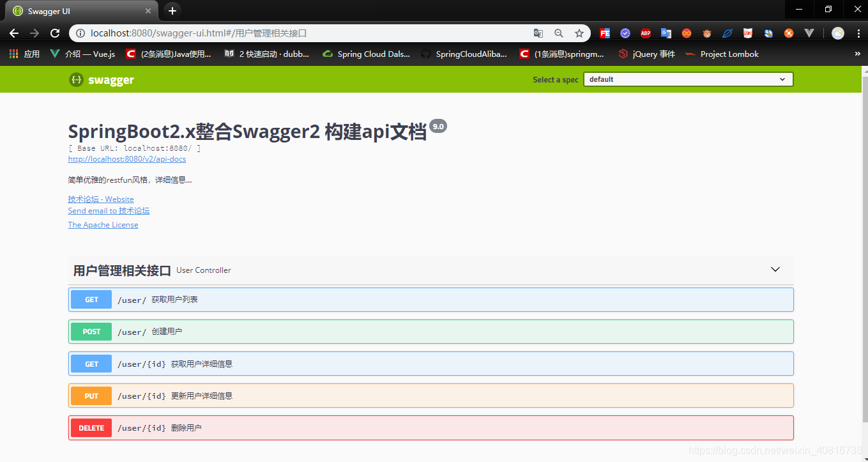Viewport: 868px width, 462px height.
Task: Open the 介绍 — Vue.js bookmark
Action: coord(83,54)
